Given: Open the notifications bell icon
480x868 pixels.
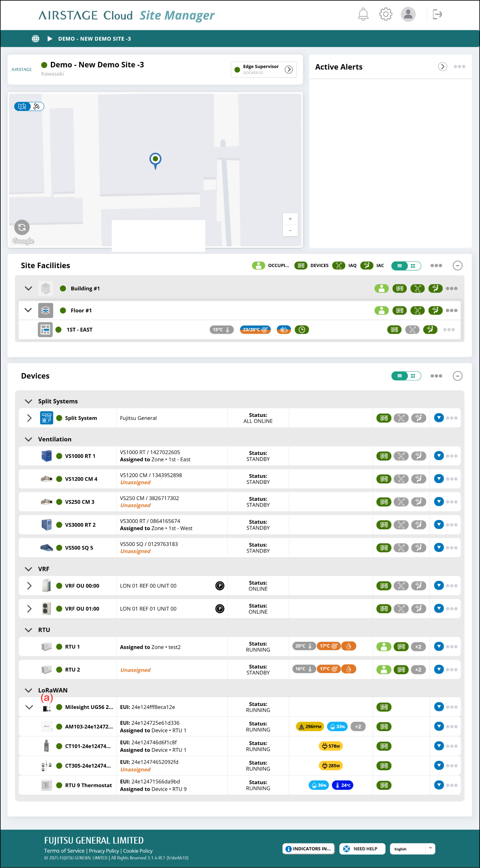Looking at the screenshot, I should [x=363, y=14].
